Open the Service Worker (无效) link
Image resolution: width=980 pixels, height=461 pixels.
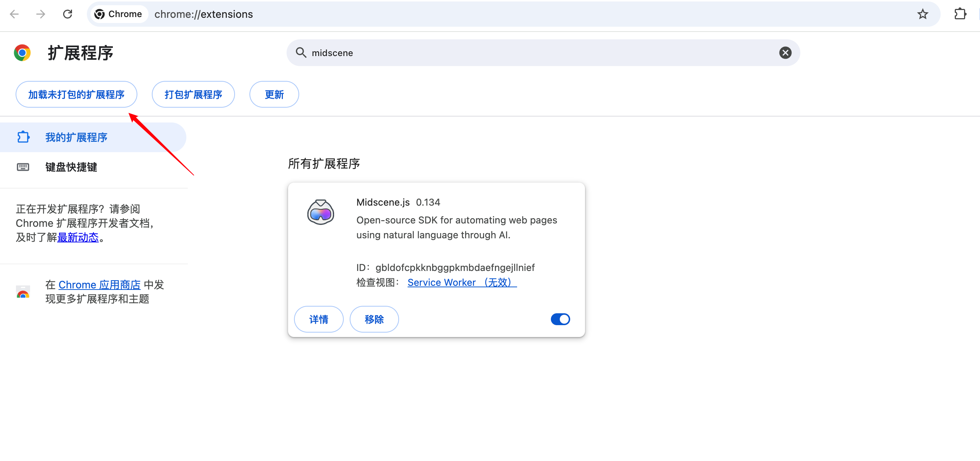461,282
